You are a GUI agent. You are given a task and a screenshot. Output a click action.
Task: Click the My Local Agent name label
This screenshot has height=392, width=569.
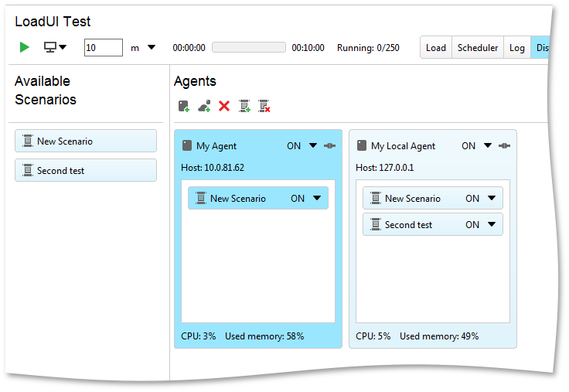click(x=403, y=146)
